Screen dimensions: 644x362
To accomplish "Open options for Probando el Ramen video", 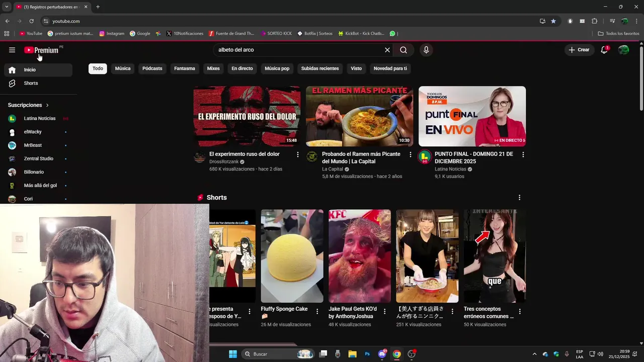I will pos(411,155).
